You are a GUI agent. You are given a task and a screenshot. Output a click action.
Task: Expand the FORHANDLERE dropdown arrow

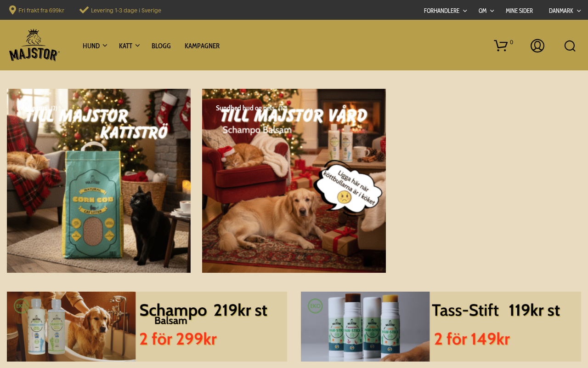pyautogui.click(x=465, y=11)
